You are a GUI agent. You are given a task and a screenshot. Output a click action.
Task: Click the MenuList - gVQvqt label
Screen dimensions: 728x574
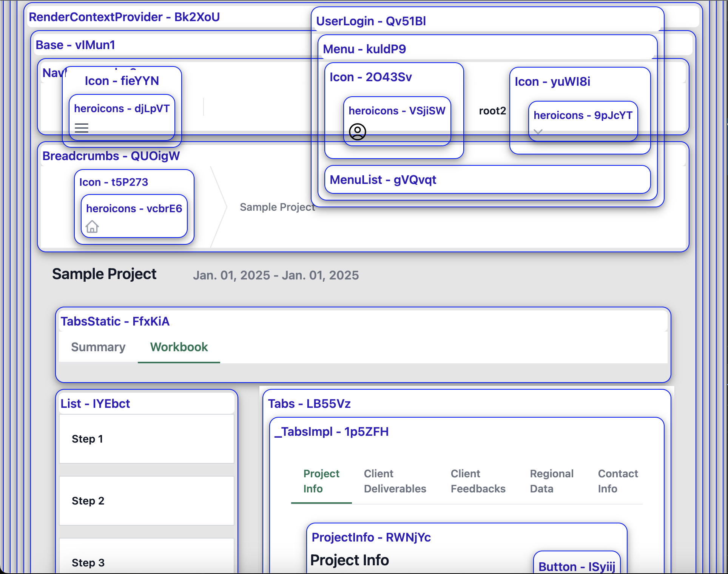pos(383,180)
